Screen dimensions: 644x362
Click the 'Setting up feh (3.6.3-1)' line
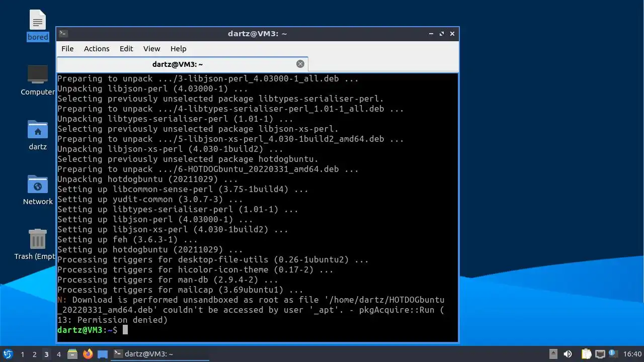click(x=127, y=239)
